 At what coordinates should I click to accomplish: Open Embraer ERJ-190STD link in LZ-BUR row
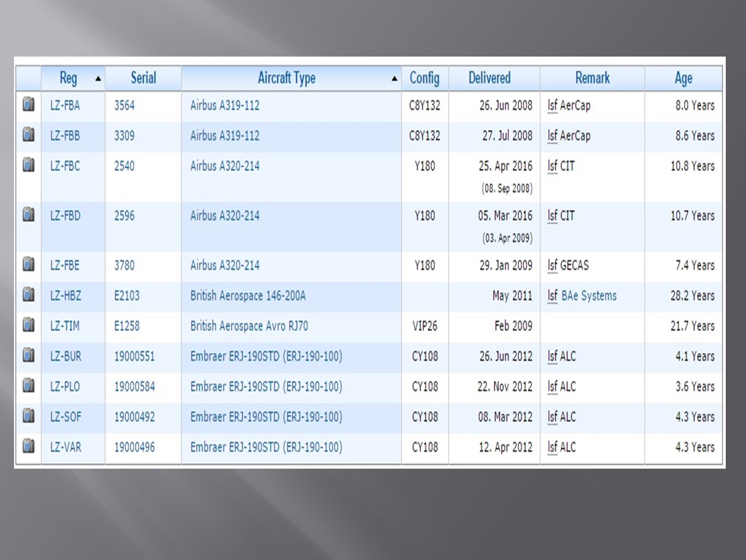click(266, 357)
